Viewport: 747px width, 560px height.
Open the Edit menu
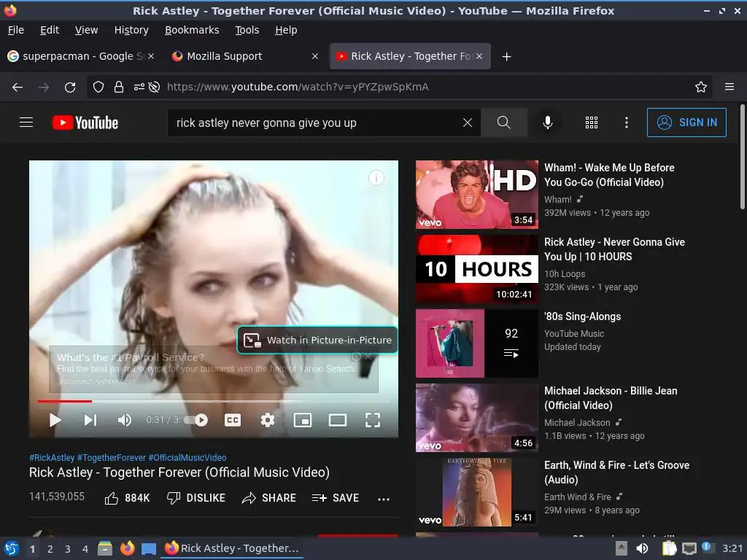tap(50, 30)
